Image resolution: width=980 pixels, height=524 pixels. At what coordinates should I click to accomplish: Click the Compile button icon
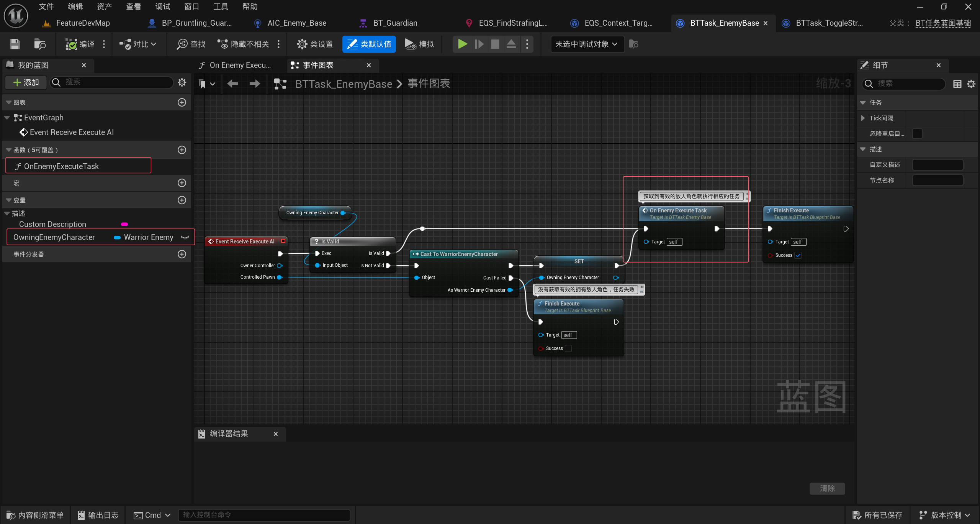point(71,44)
